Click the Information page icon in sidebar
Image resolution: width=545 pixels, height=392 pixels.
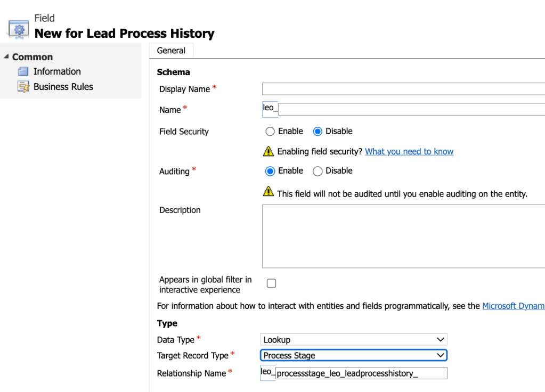point(23,71)
